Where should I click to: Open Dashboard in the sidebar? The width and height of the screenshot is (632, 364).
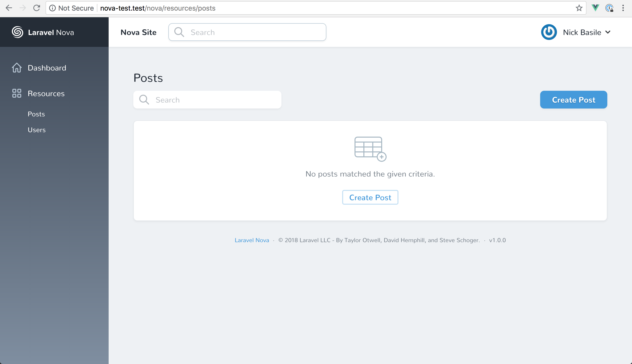47,68
